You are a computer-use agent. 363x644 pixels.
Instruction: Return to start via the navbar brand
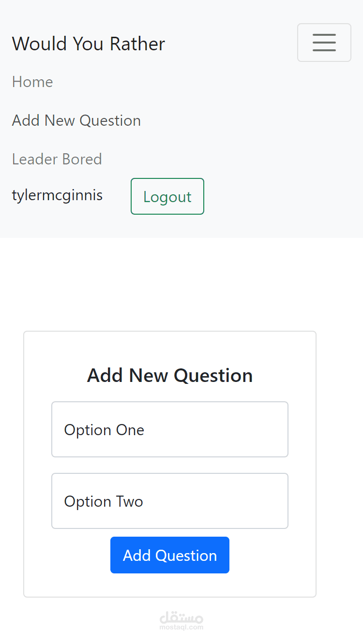[89, 44]
